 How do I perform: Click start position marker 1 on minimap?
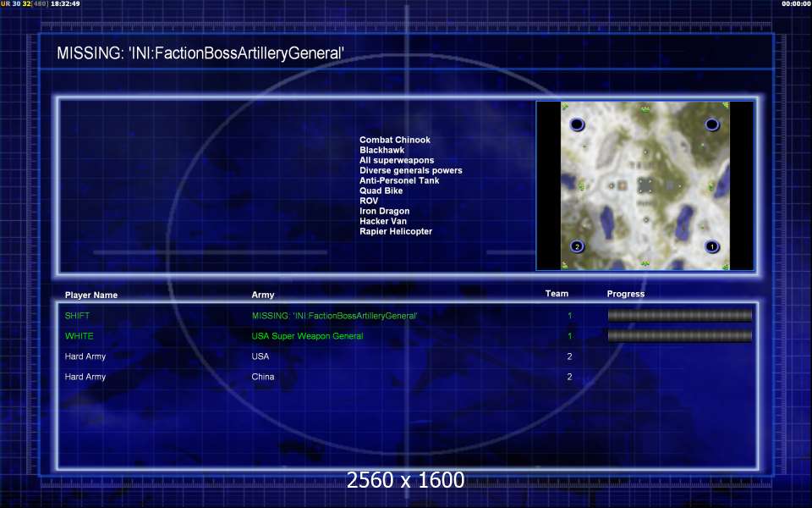[x=712, y=246]
